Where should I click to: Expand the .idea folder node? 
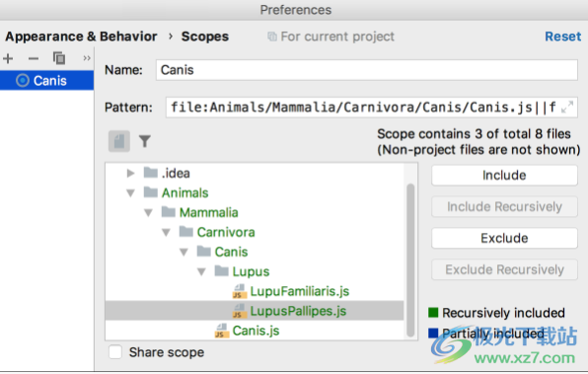(x=130, y=173)
